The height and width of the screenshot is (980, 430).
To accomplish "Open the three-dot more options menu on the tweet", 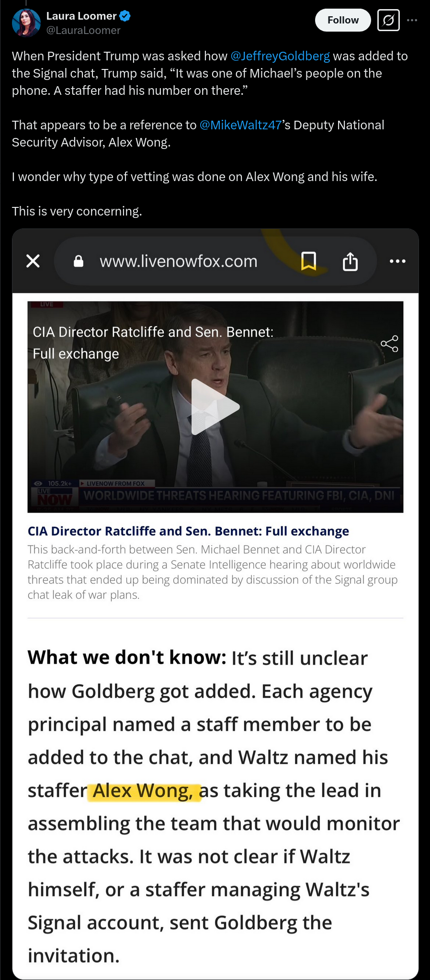I will [x=412, y=21].
